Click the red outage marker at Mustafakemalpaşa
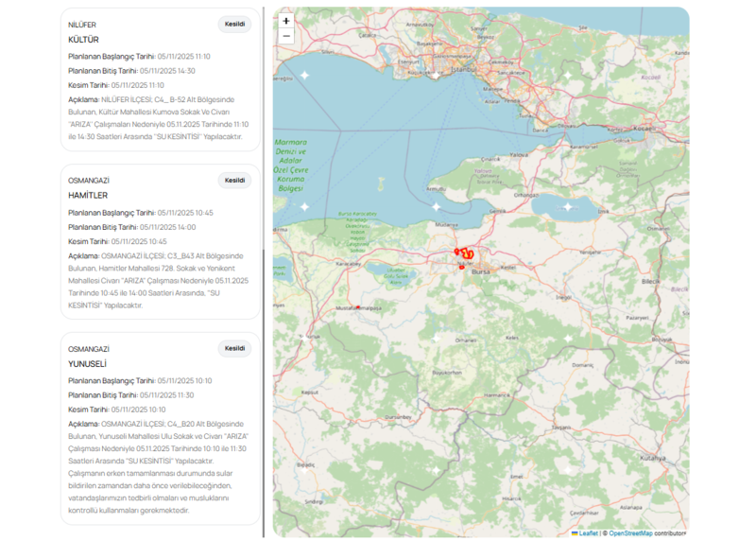This screenshot has height=541, width=756. (x=358, y=307)
